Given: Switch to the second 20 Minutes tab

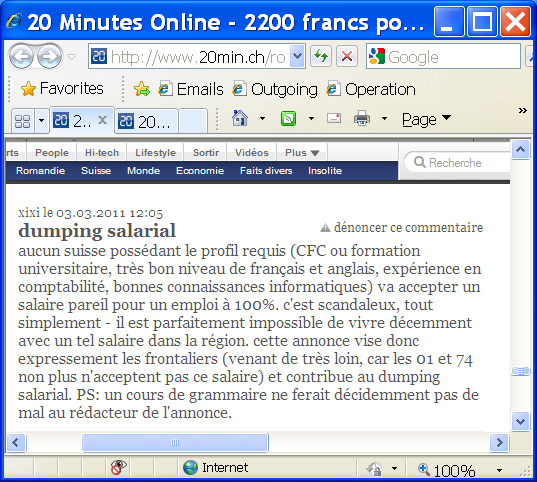Looking at the screenshot, I should (146, 122).
